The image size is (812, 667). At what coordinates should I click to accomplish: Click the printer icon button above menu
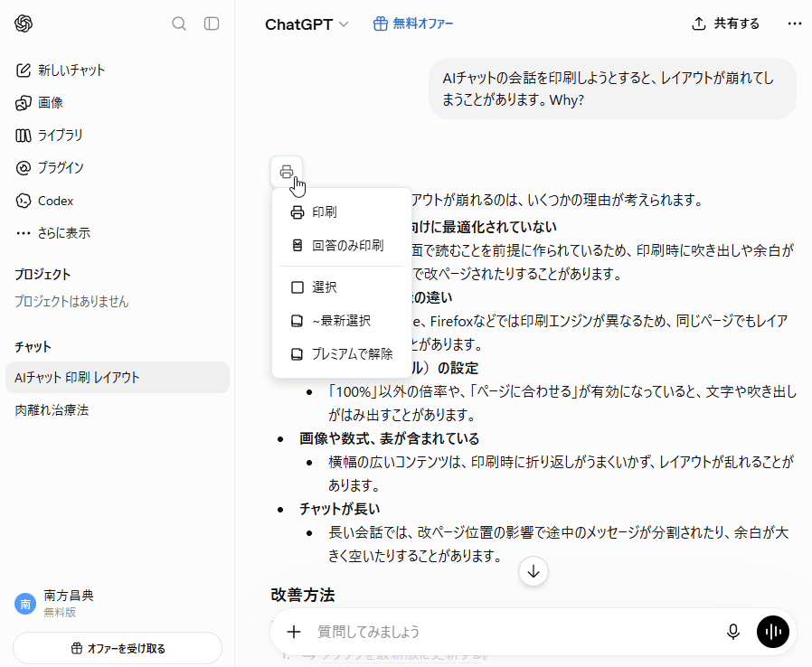coord(287,172)
